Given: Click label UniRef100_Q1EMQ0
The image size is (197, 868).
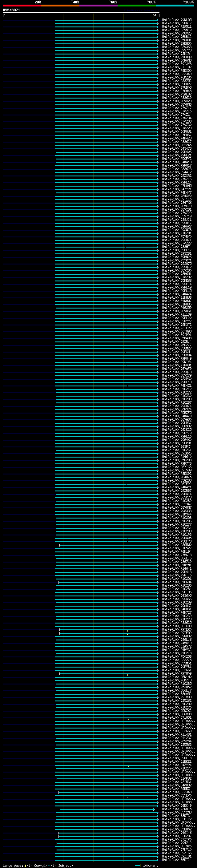Looking at the screenshot, I should point(176,57).
